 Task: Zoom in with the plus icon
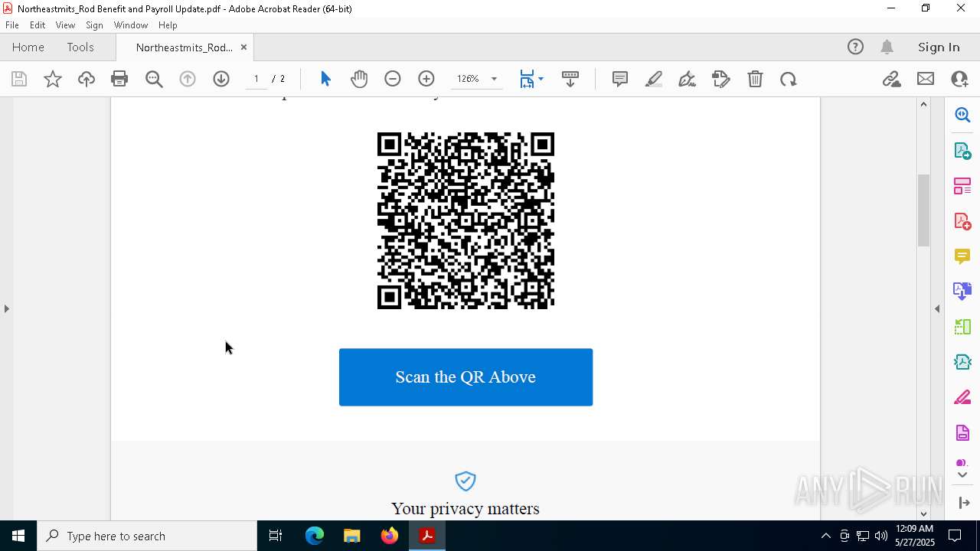pos(426,79)
